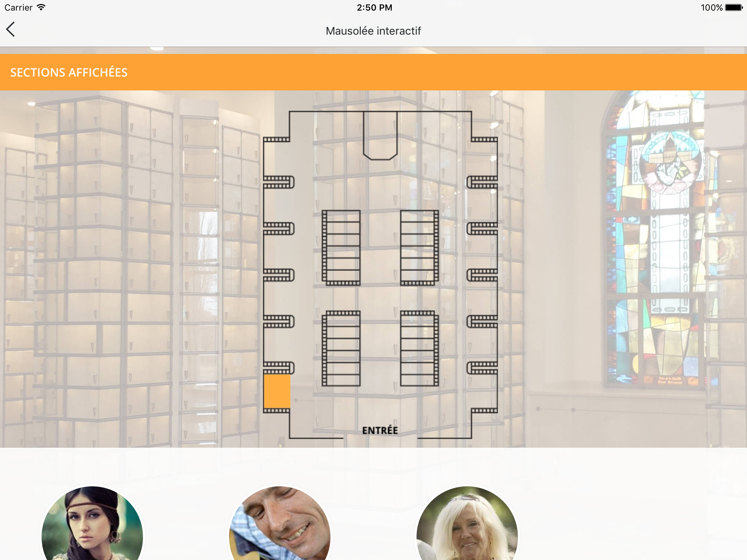This screenshot has height=560, width=747.
Task: Select the lower-right central niche block
Action: pos(419,349)
